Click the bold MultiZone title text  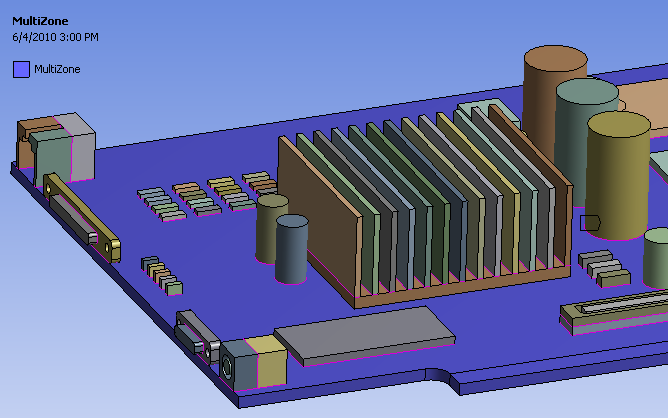tap(40, 21)
